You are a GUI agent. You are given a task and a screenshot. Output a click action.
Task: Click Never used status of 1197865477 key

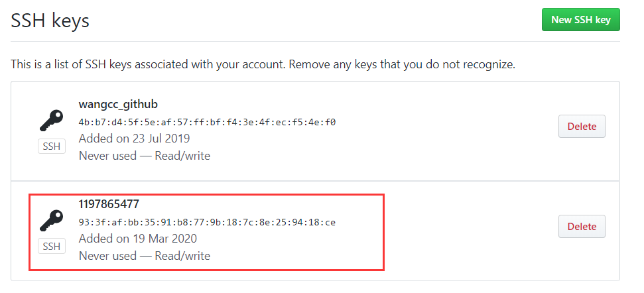click(x=107, y=256)
